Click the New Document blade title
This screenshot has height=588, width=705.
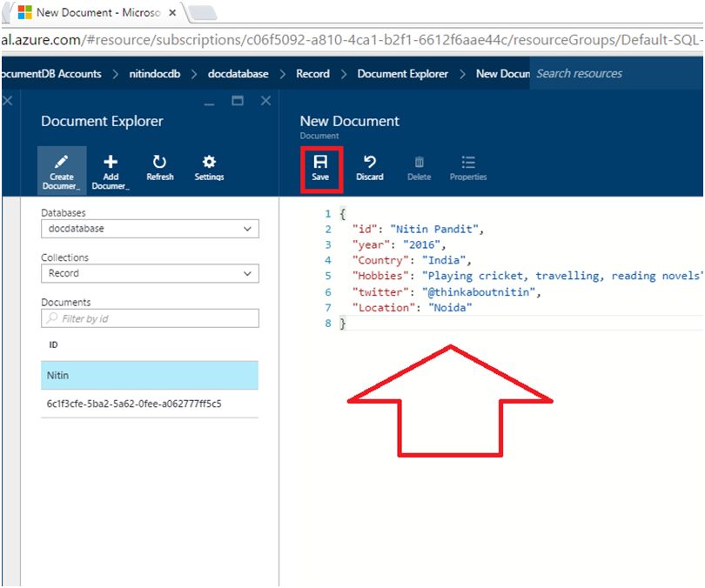(x=349, y=121)
